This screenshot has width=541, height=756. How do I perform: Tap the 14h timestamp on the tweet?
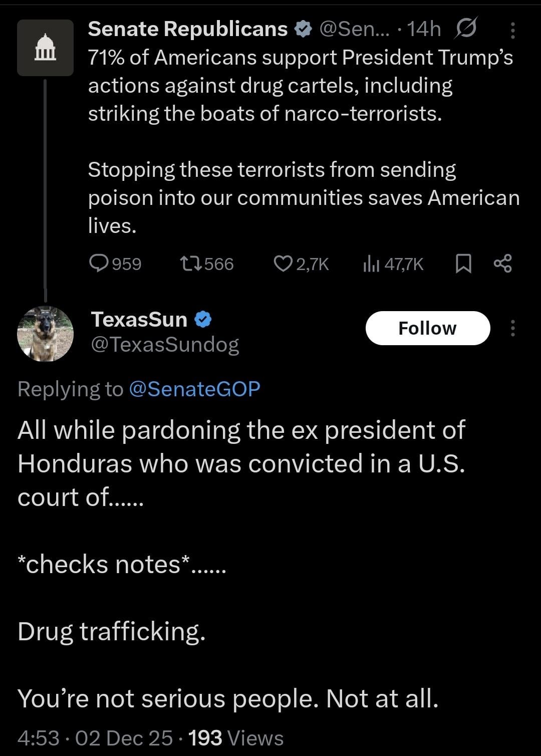coord(423,30)
